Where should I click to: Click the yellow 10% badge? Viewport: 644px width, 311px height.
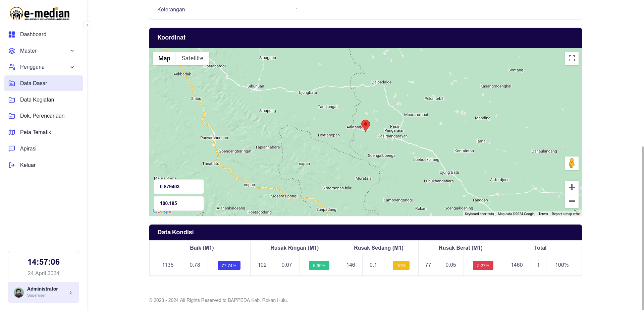point(401,265)
